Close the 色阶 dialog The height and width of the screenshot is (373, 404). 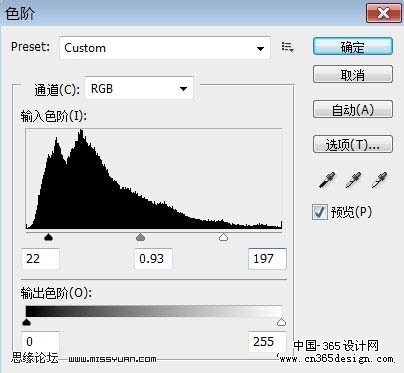tap(384, 13)
